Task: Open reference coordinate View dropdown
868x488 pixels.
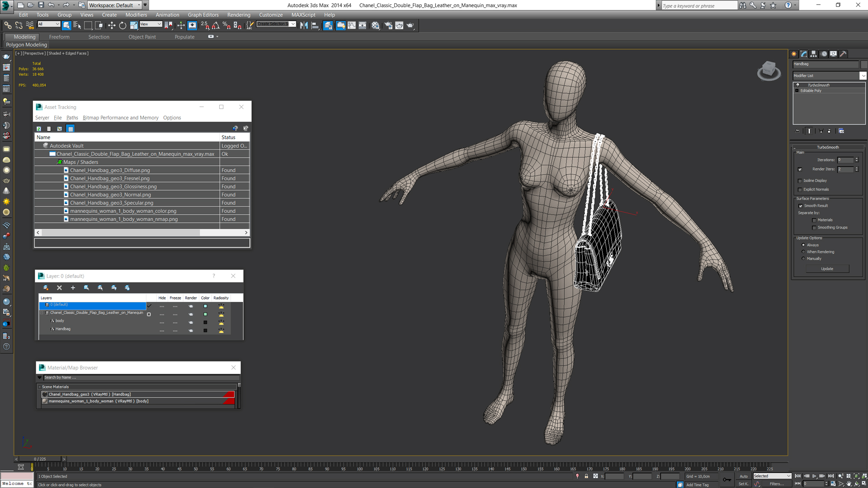Action: [151, 24]
